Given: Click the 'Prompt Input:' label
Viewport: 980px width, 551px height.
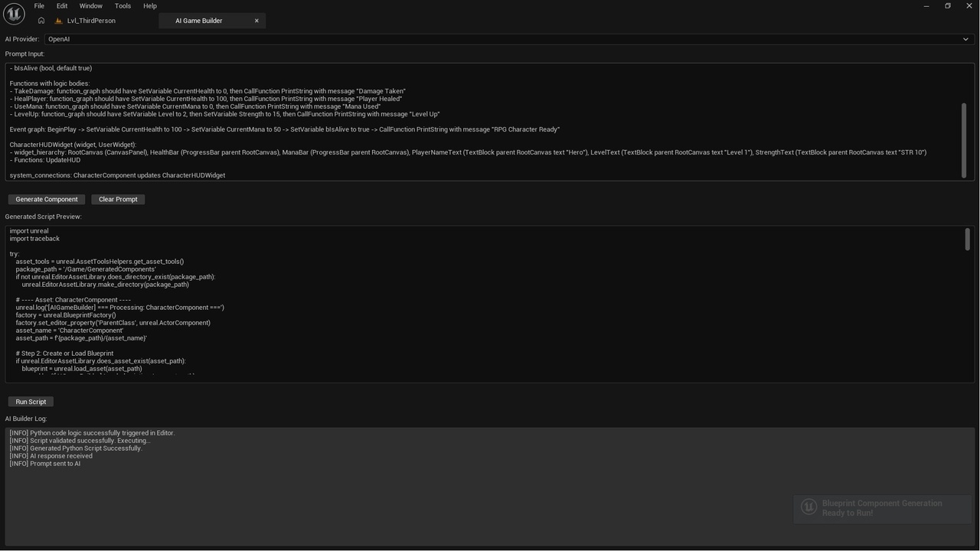Looking at the screenshot, I should tap(24, 54).
